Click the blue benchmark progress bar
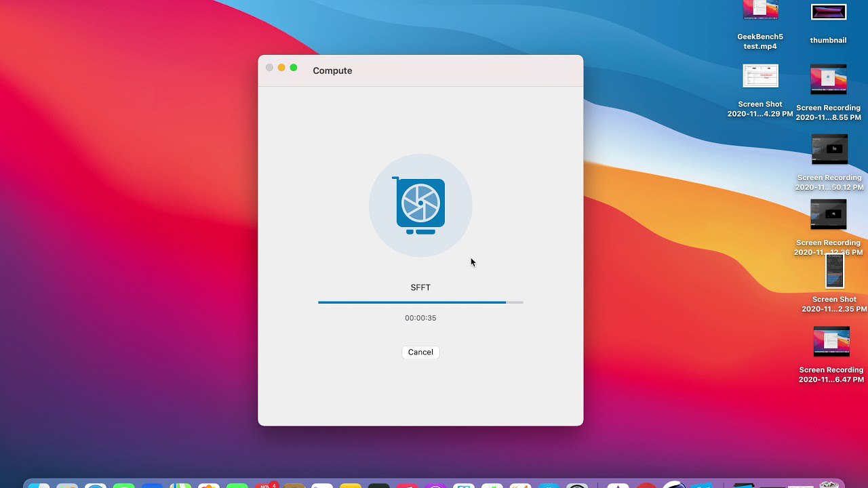 click(420, 302)
